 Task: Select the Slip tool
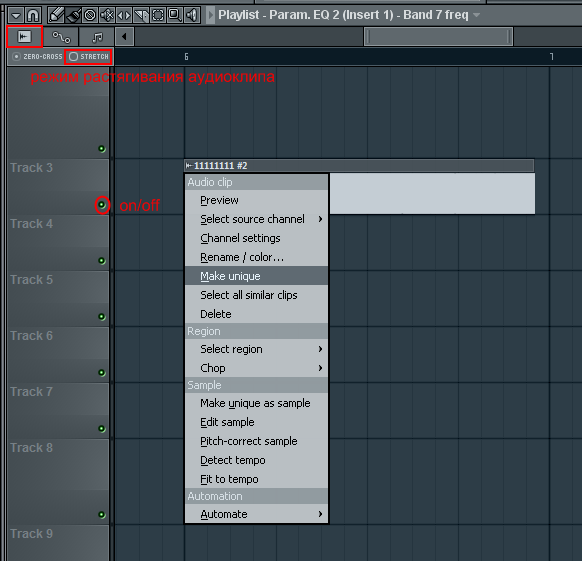point(124,16)
